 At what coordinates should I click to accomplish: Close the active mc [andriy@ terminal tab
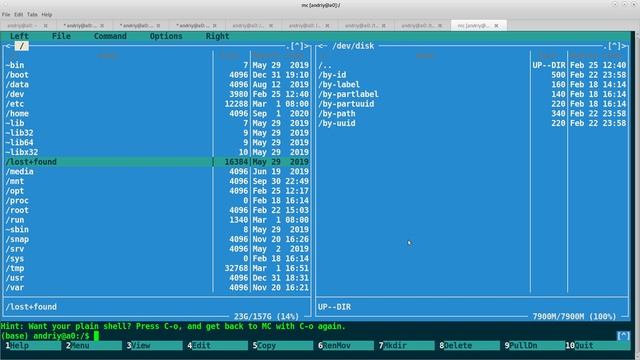496,25
